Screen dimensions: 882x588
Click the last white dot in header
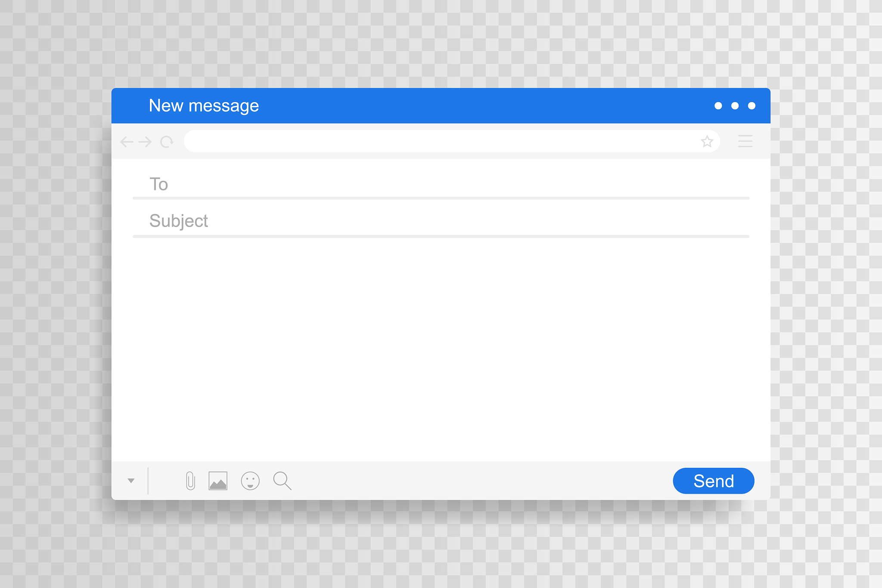point(752,106)
